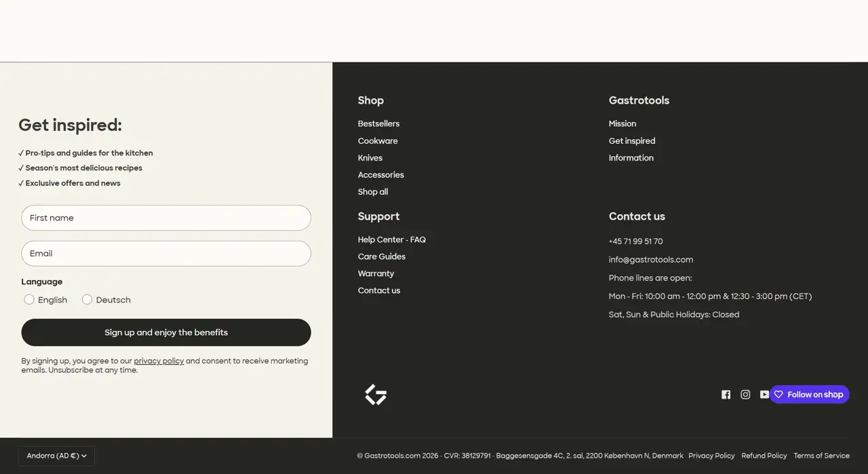Open the Andorra (AD €) country selector
The width and height of the screenshot is (868, 474).
(x=56, y=456)
